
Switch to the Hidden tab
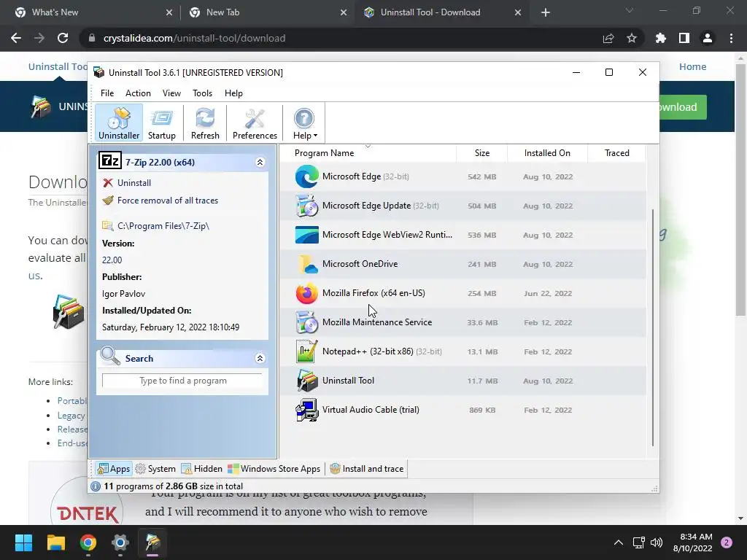(x=201, y=469)
